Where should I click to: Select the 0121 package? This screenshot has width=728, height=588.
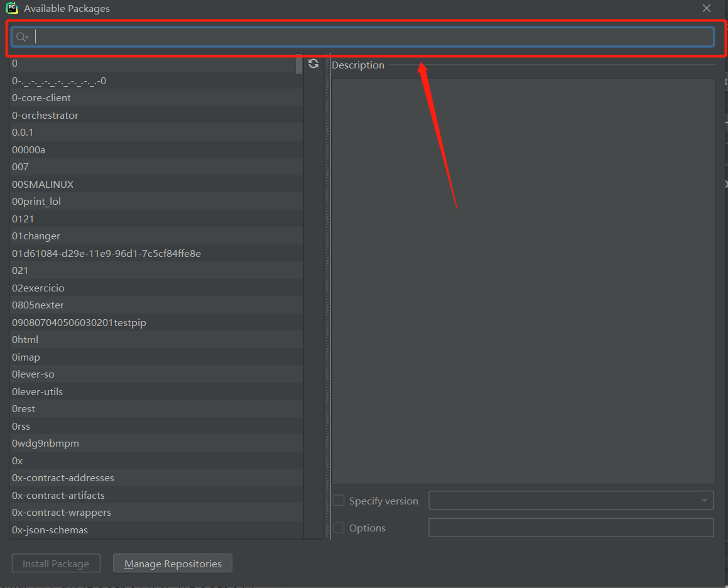click(156, 219)
